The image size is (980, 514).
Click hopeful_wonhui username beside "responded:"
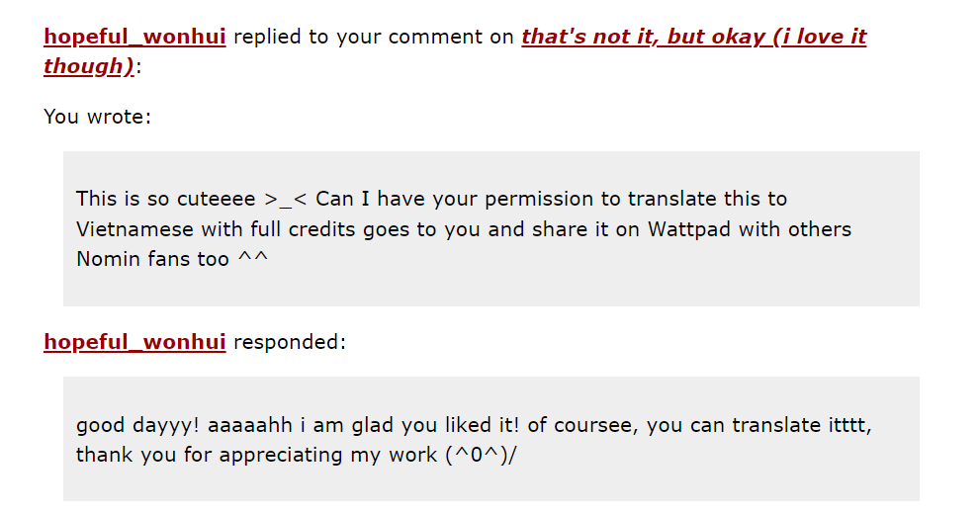[134, 342]
